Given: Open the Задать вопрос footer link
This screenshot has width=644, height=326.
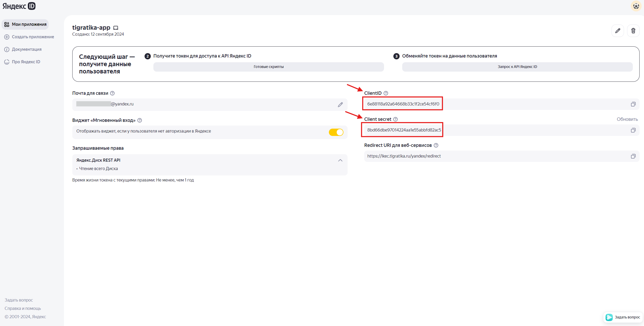Looking at the screenshot, I should coord(19,300).
